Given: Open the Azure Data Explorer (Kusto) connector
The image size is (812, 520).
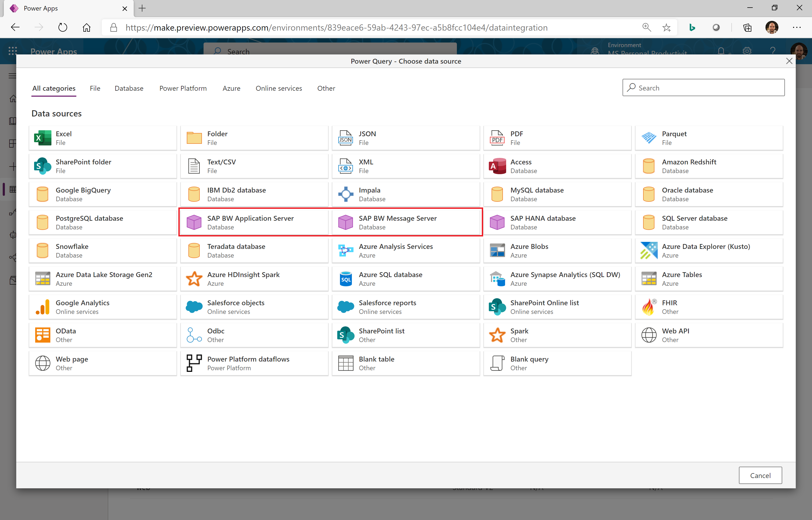Looking at the screenshot, I should (x=708, y=251).
